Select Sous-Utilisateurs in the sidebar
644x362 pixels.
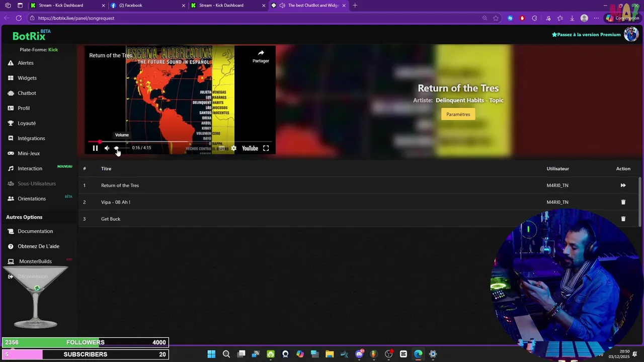38,184
